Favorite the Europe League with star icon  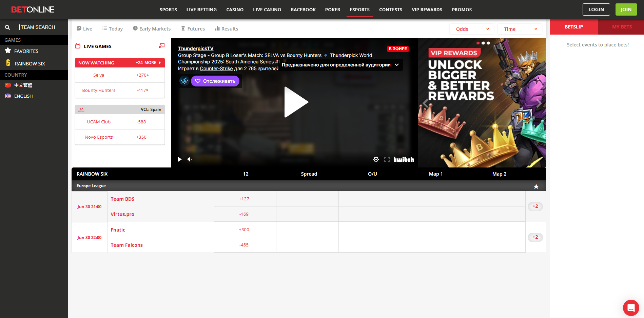(536, 186)
